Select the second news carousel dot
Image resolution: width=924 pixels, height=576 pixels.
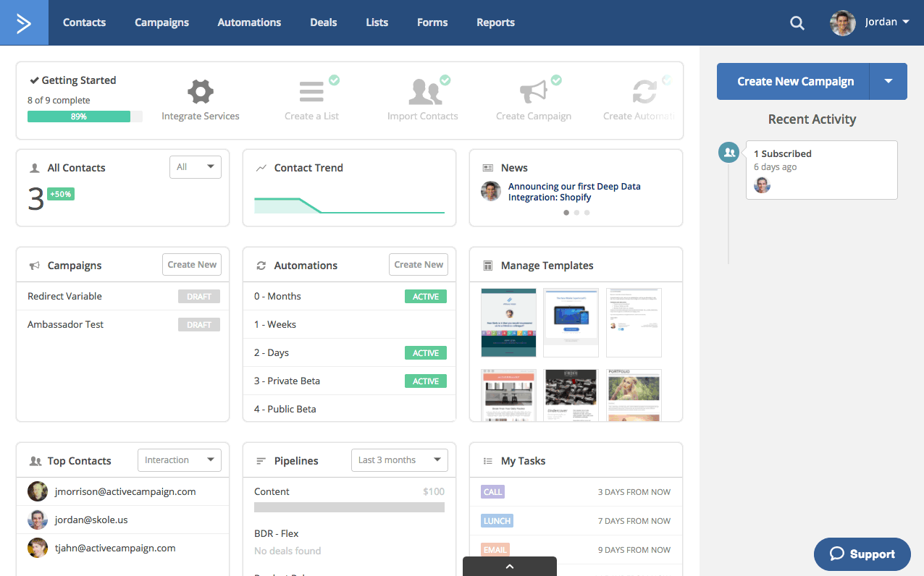point(576,213)
